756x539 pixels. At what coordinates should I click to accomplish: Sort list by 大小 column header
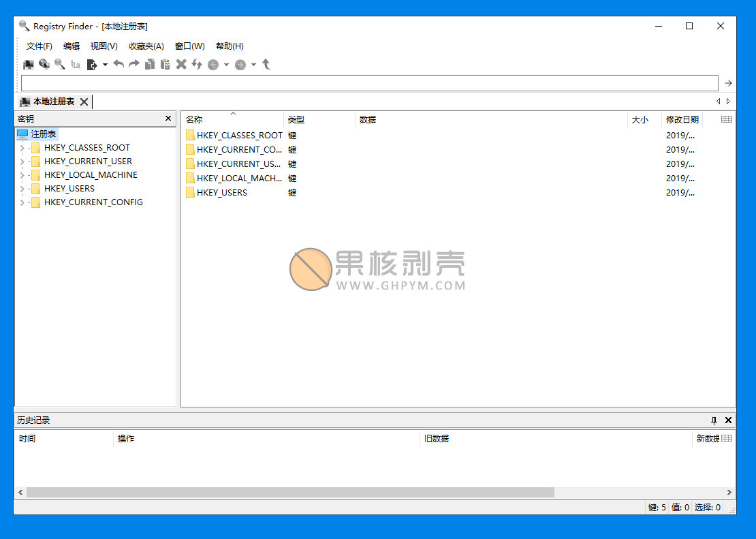click(644, 119)
